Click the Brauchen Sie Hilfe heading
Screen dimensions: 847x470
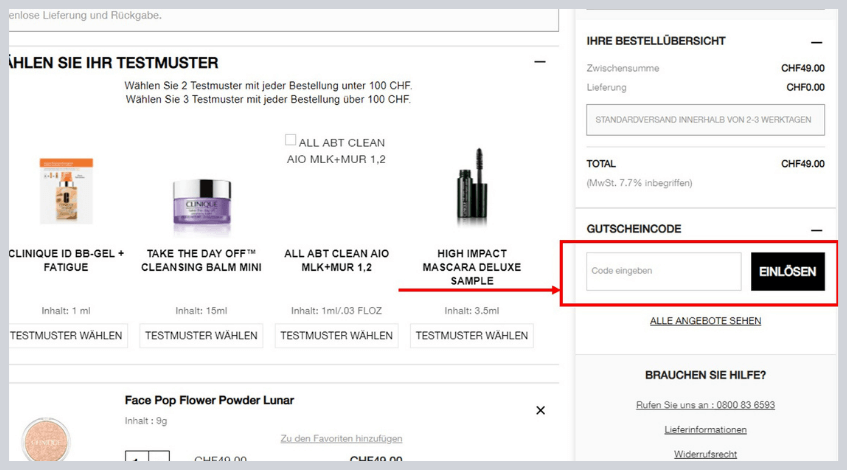pos(705,375)
